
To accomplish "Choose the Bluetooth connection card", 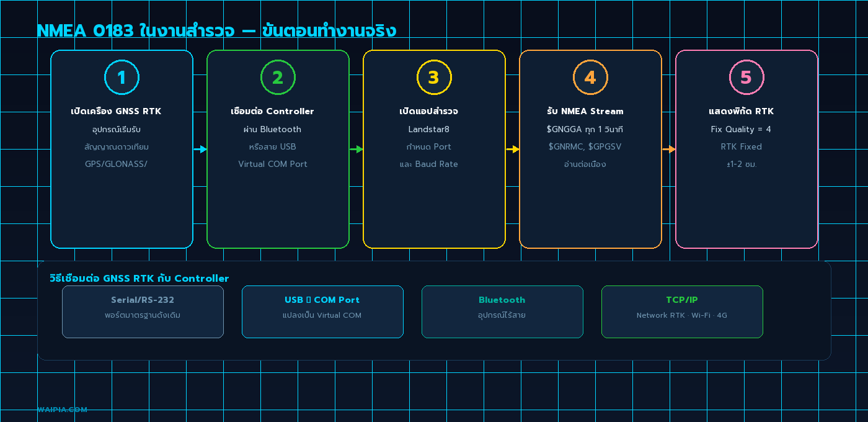I will click(502, 312).
